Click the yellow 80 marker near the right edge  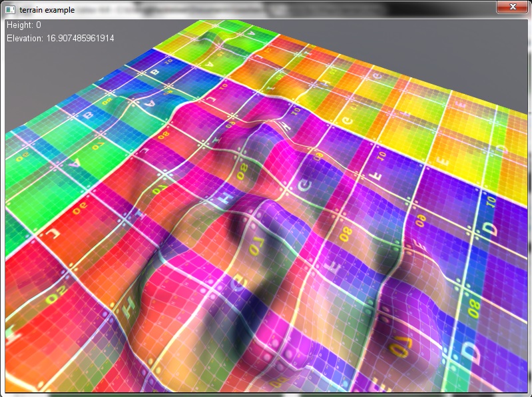[474, 307]
